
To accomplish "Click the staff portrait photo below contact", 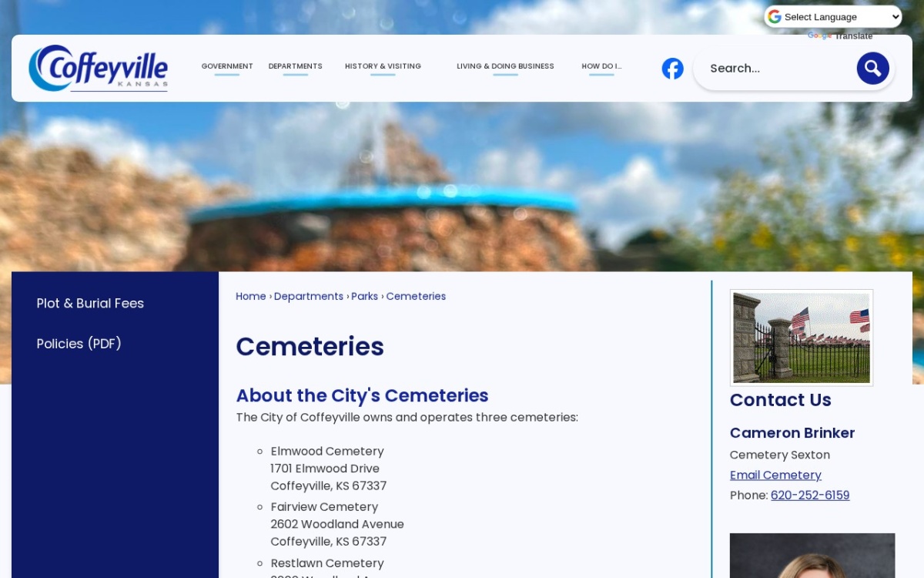I will point(812,556).
